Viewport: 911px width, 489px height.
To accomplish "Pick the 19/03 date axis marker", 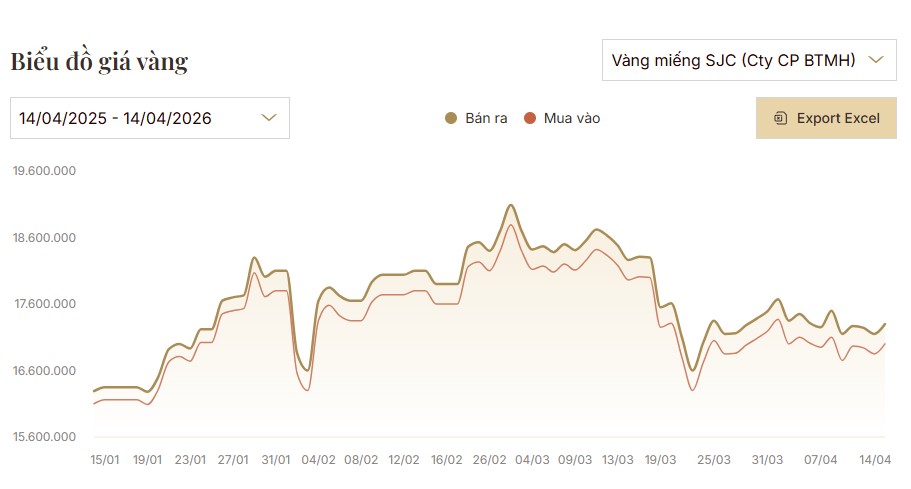I will [x=661, y=460].
